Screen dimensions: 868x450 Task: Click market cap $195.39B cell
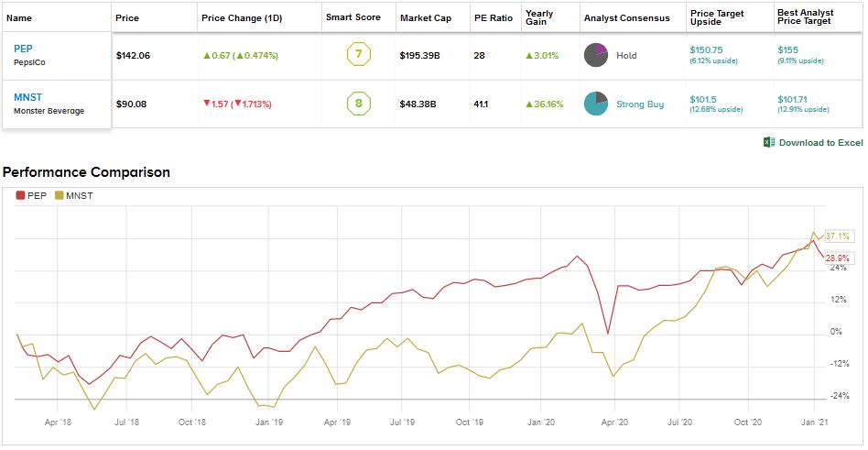[x=419, y=55]
